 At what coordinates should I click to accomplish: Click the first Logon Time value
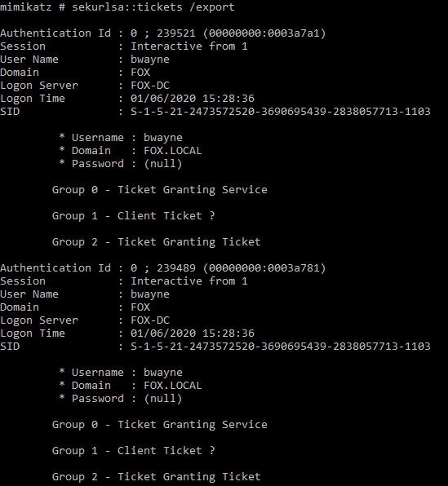point(193,98)
